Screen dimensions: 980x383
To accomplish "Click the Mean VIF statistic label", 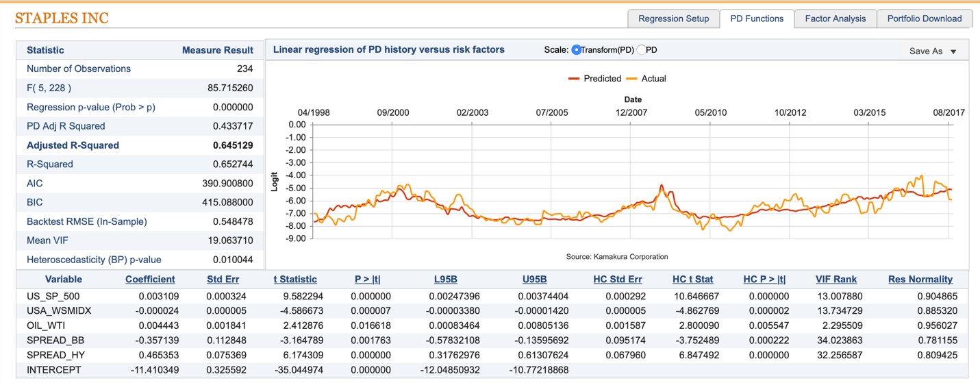I will (x=47, y=240).
